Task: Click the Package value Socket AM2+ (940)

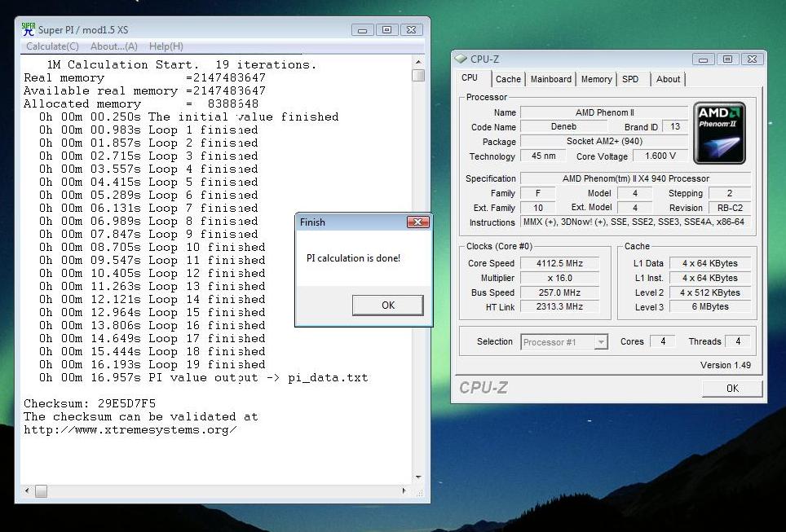Action: [604, 141]
